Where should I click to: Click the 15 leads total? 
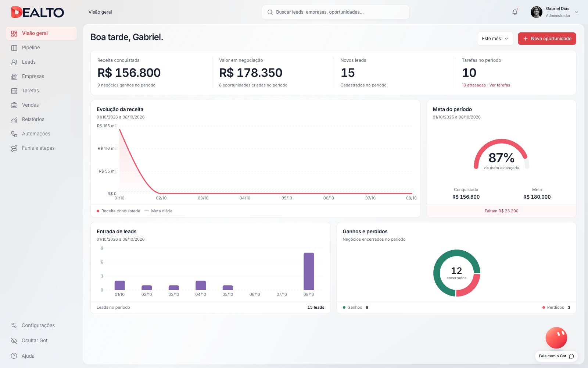click(316, 308)
